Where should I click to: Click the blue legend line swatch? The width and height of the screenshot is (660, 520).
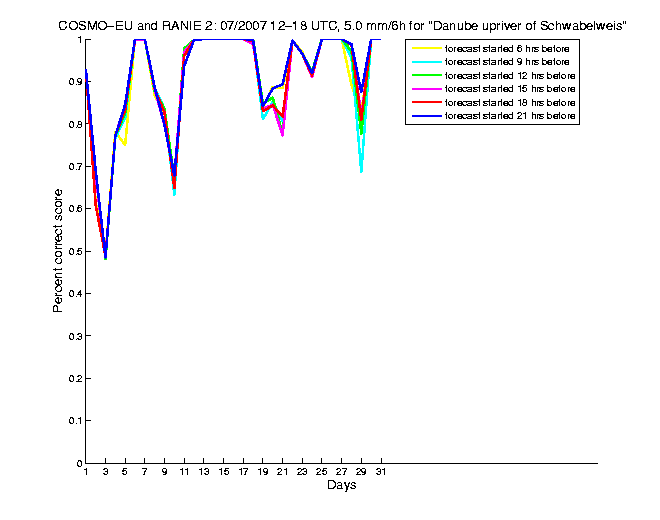tap(427, 116)
